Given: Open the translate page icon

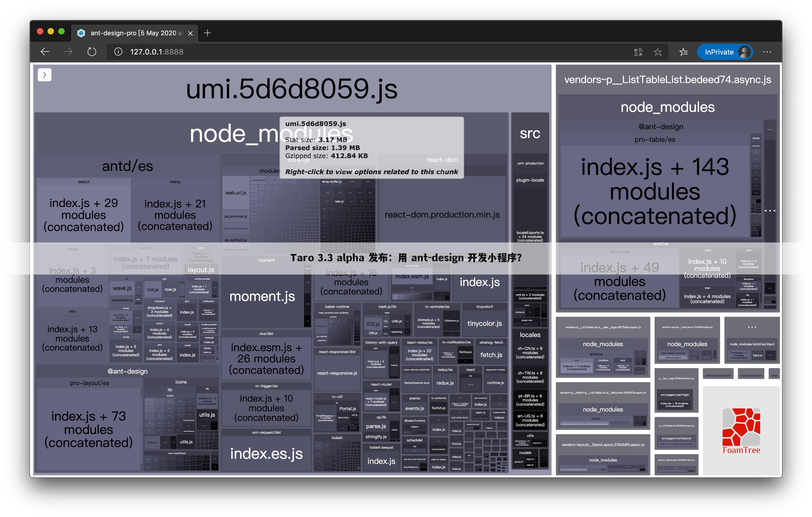Looking at the screenshot, I should [638, 52].
